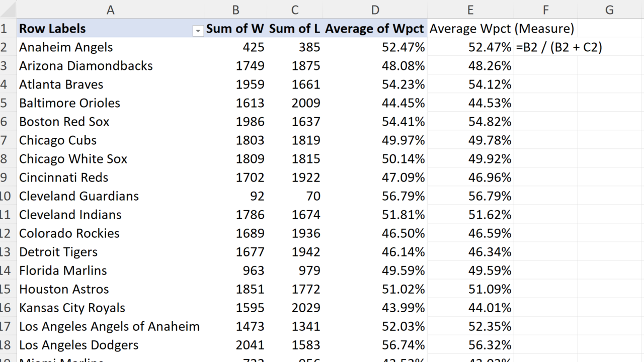The image size is (644, 362).
Task: Open the Row Labels filter dropdown
Action: click(198, 31)
